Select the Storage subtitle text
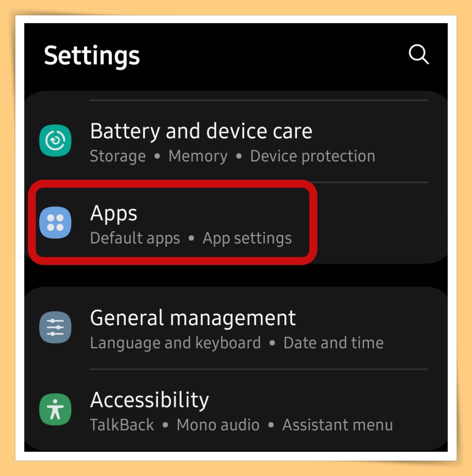472x476 pixels. tap(118, 156)
